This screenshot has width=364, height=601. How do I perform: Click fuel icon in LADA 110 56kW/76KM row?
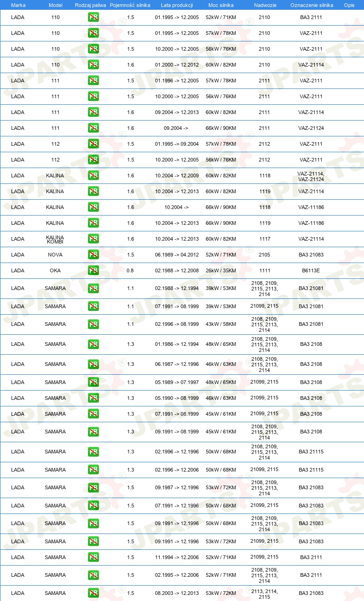pos(93,49)
